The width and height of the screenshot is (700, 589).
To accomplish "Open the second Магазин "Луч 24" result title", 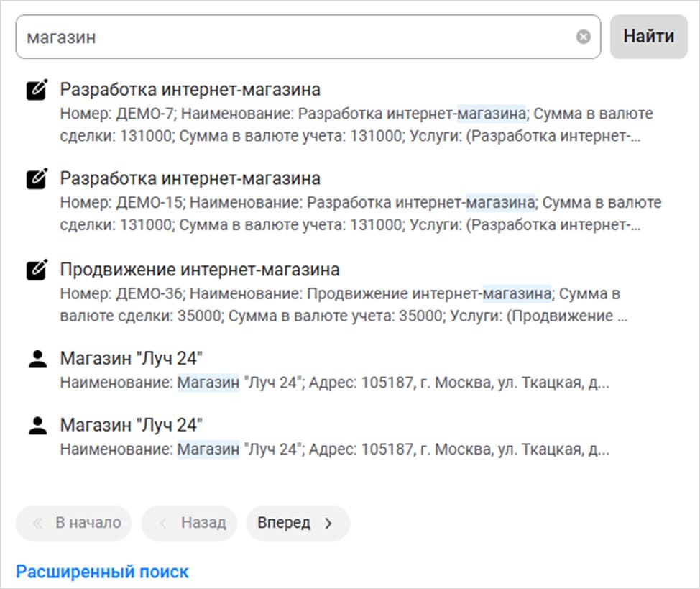I will point(132,425).
